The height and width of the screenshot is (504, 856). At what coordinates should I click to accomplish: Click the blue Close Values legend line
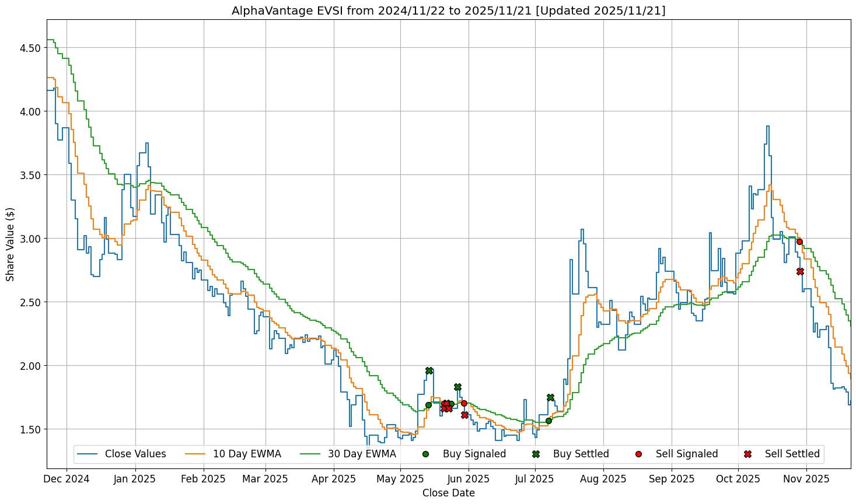pos(87,454)
